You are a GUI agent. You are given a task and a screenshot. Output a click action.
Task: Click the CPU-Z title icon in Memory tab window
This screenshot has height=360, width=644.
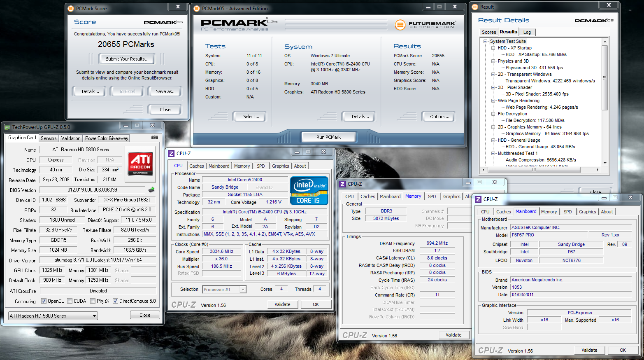coord(342,184)
